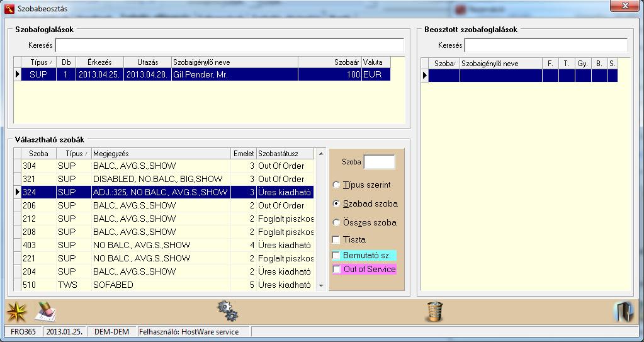This screenshot has height=342, width=644.
Task: Click the FRO365 status bar entry
Action: [x=23, y=332]
